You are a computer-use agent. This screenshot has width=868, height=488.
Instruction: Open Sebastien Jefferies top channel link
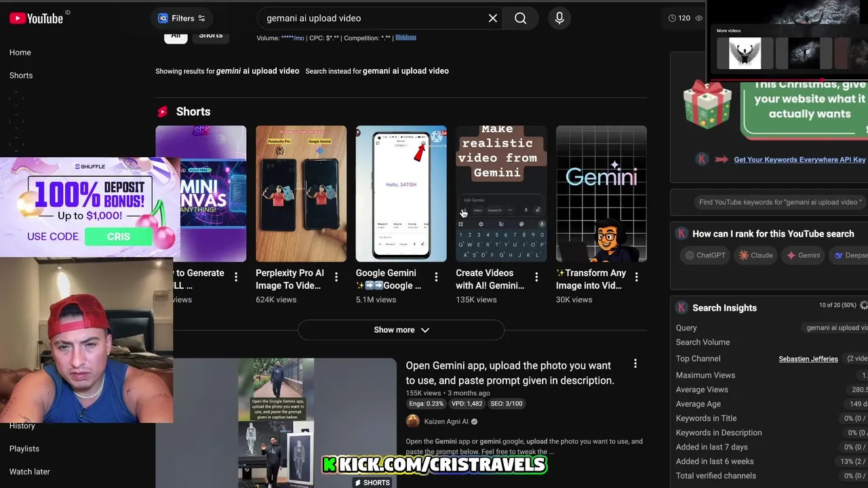tap(808, 359)
